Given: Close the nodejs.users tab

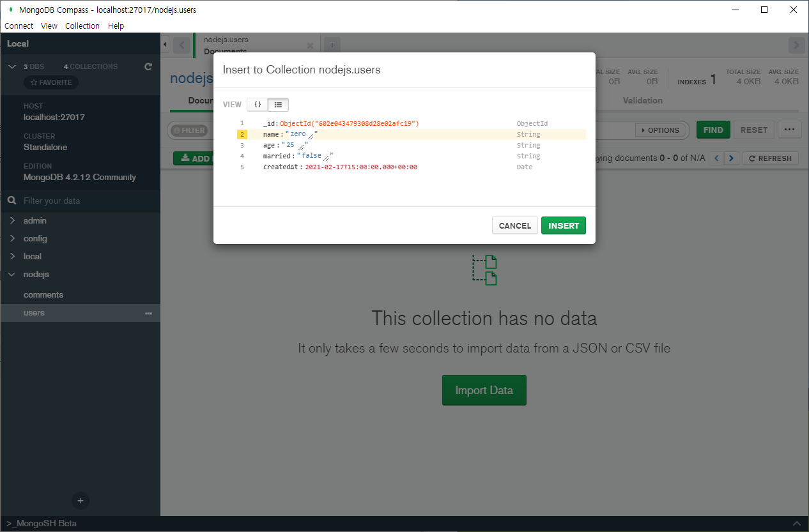Looking at the screenshot, I should coord(310,46).
